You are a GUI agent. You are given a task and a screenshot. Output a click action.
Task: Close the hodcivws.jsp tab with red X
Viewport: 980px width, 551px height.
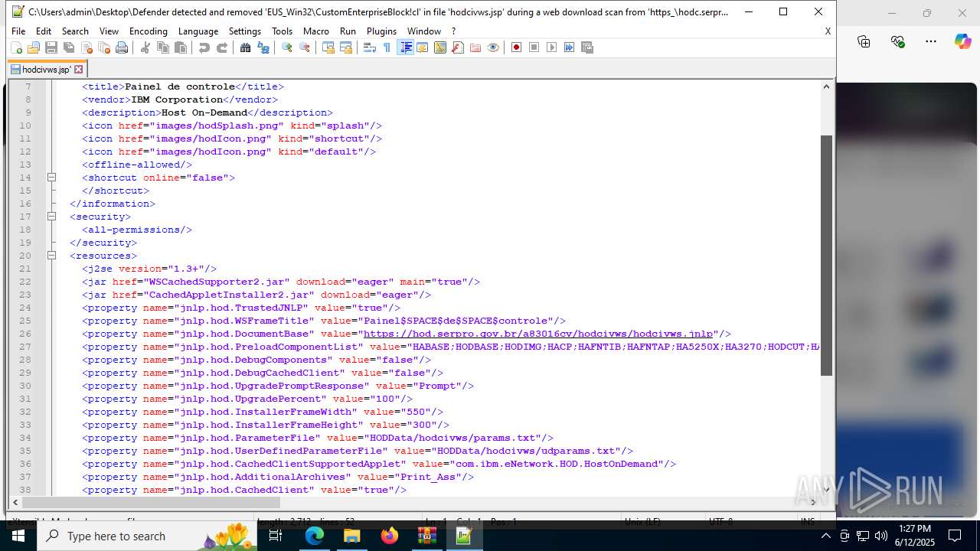pos(78,69)
